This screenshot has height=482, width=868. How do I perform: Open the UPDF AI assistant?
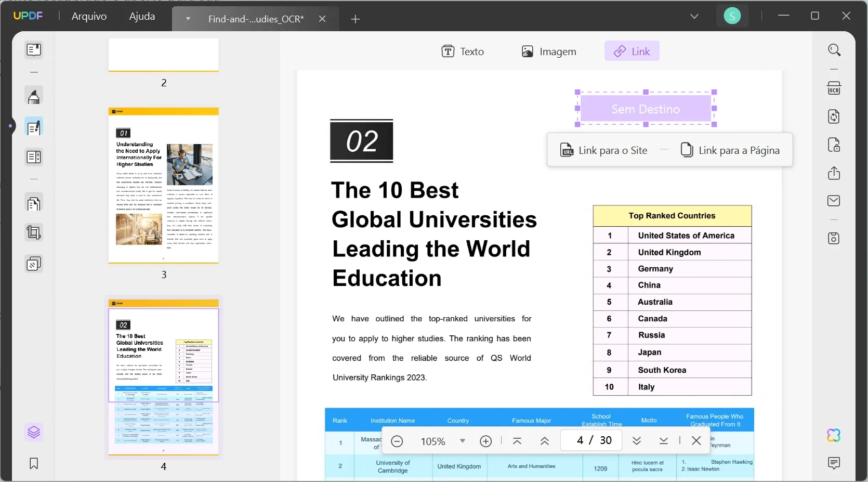(834, 436)
